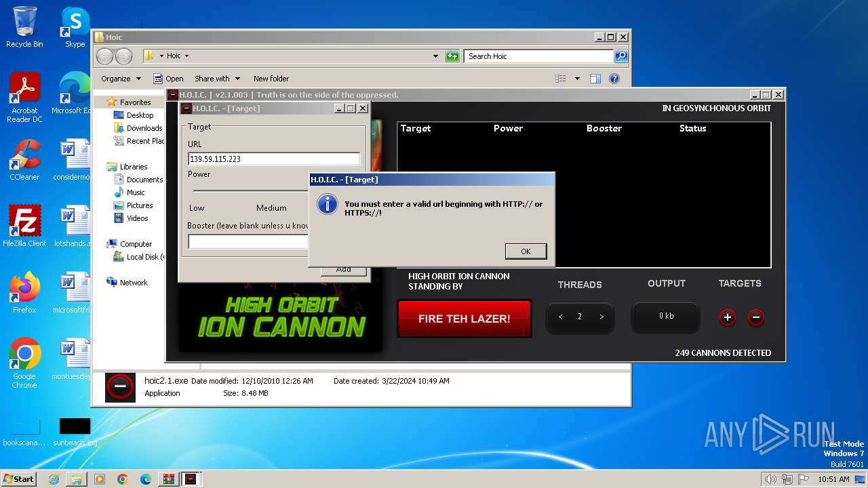
Task: Click the sunbeach.jpg desktop file
Action: 75,432
